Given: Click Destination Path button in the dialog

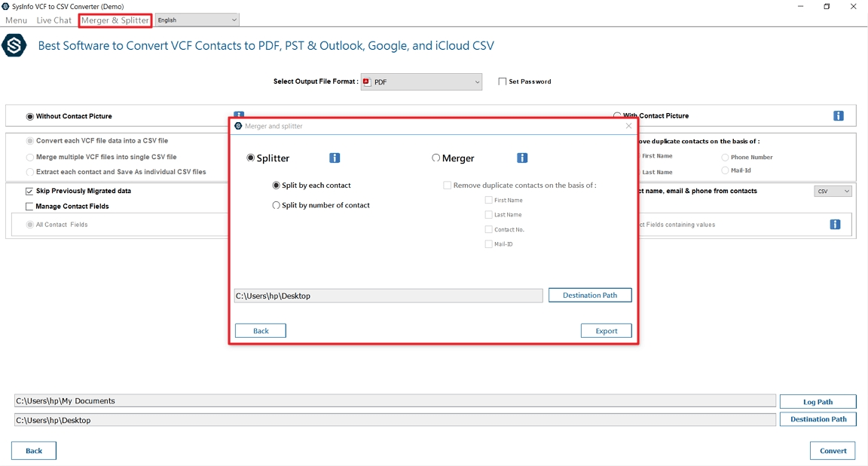Looking at the screenshot, I should 590,296.
